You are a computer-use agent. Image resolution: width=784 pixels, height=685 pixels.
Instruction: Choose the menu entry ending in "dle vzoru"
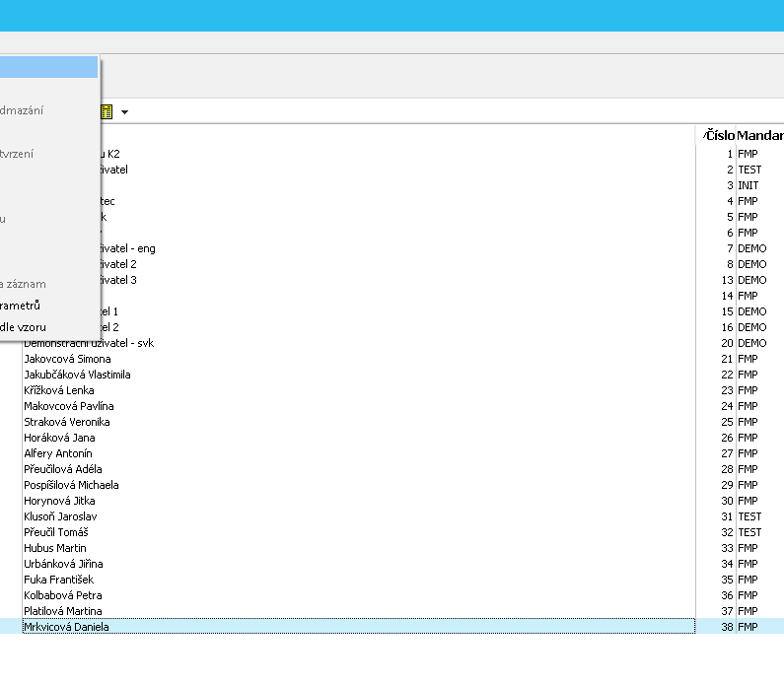point(24,326)
